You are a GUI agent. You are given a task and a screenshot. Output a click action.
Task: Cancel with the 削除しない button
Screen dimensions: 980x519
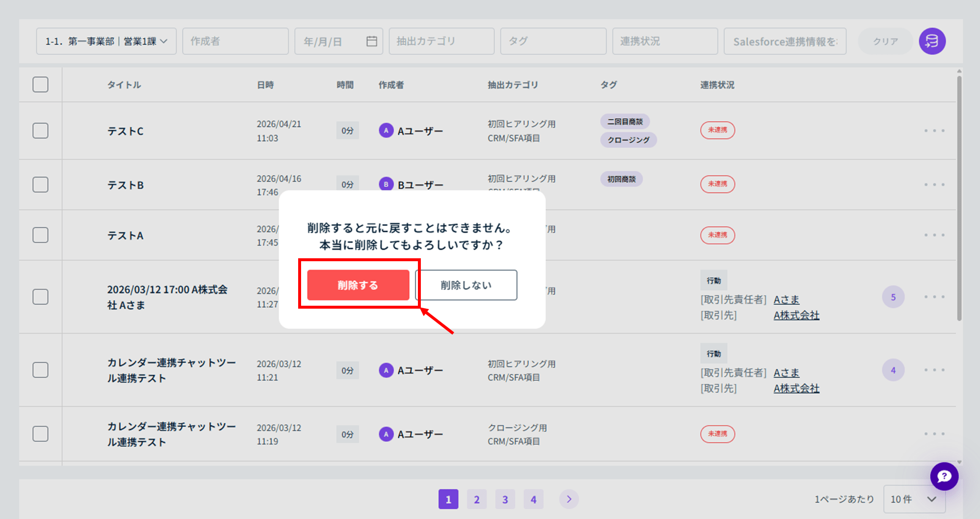click(466, 285)
